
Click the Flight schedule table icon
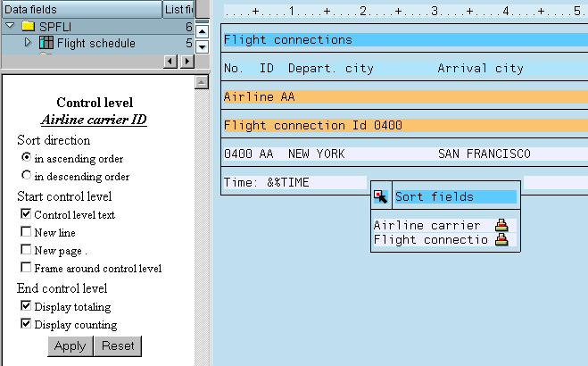pos(46,43)
